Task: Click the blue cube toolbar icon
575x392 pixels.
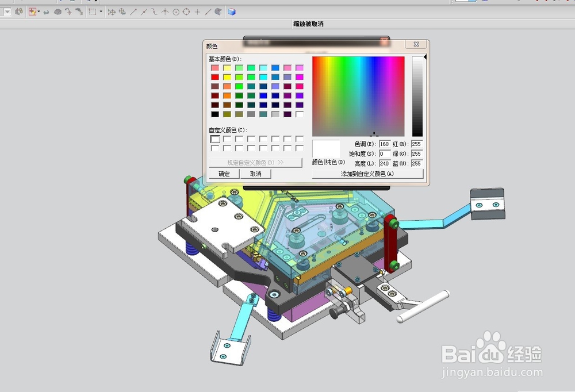Action: tap(231, 12)
